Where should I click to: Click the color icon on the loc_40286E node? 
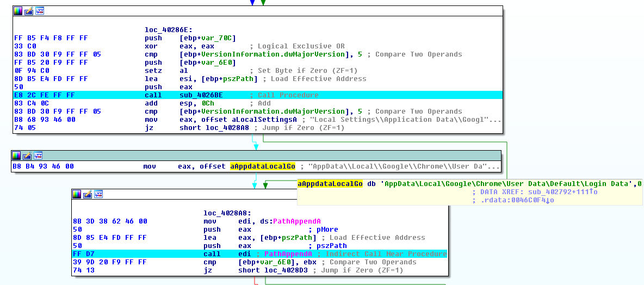click(17, 11)
